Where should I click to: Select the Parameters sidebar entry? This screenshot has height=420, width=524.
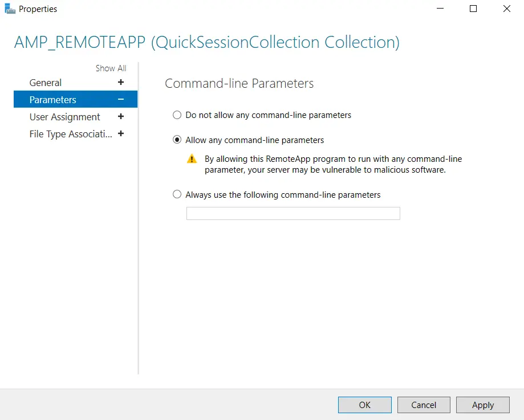point(53,99)
